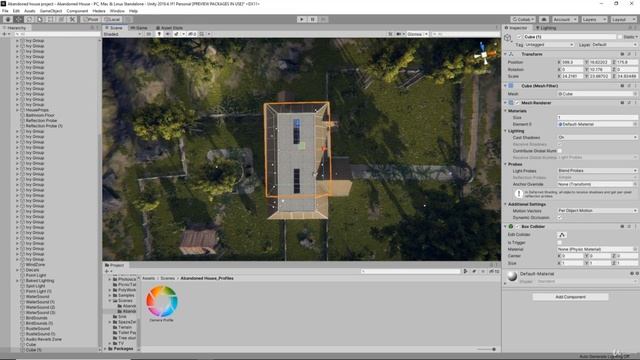Open the Assets menu
Image resolution: width=640 pixels, height=360 pixels.
(30, 11)
